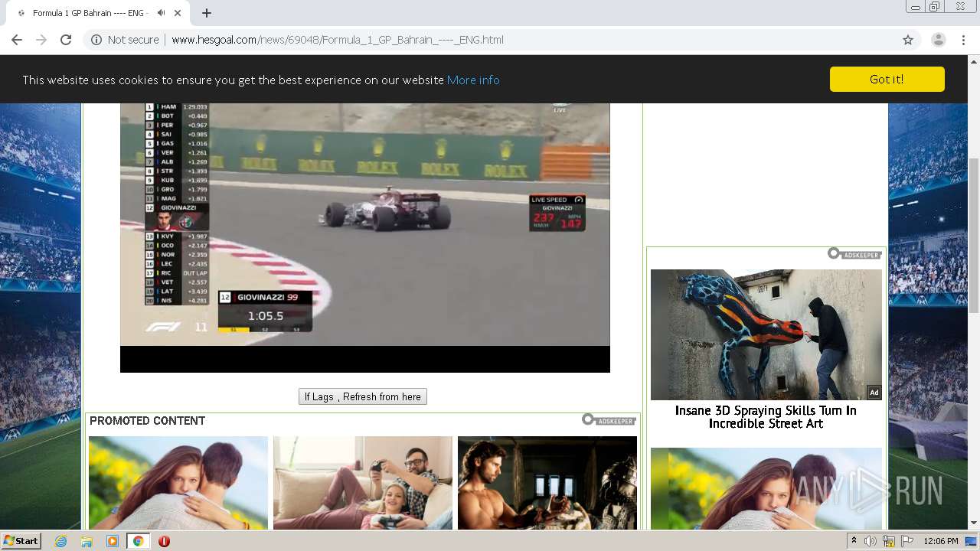The width and height of the screenshot is (980, 551).
Task: Click the Ad badge on frog image
Action: pos(874,393)
